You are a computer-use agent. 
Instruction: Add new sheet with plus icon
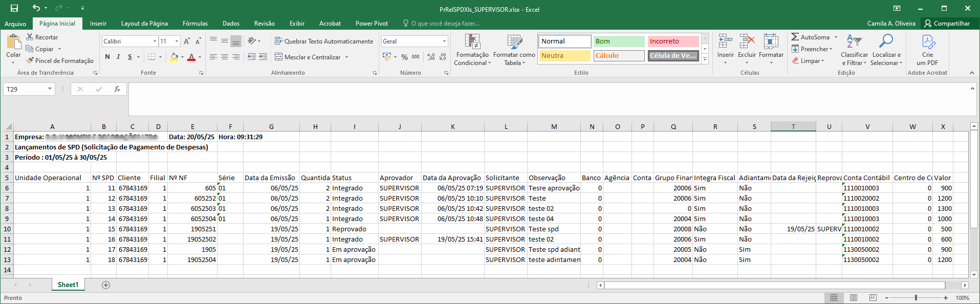pyautogui.click(x=106, y=285)
